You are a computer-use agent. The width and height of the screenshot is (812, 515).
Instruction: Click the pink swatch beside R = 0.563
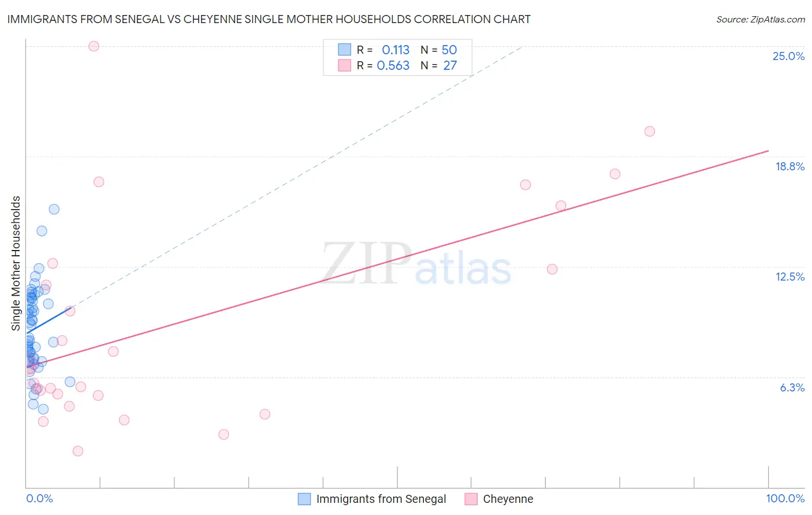coord(345,65)
